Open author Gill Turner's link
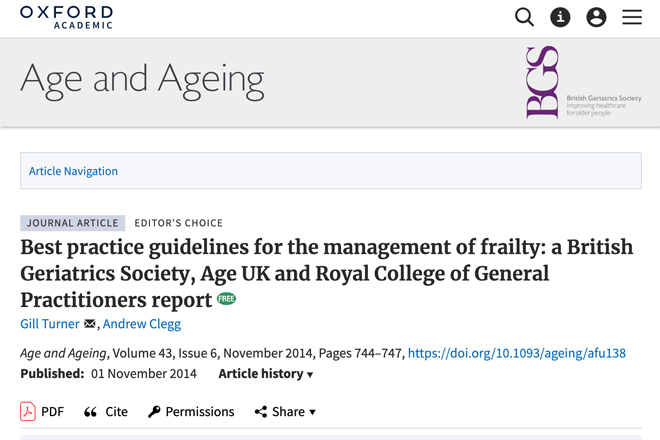Viewport: 660px width, 440px height. 50,324
